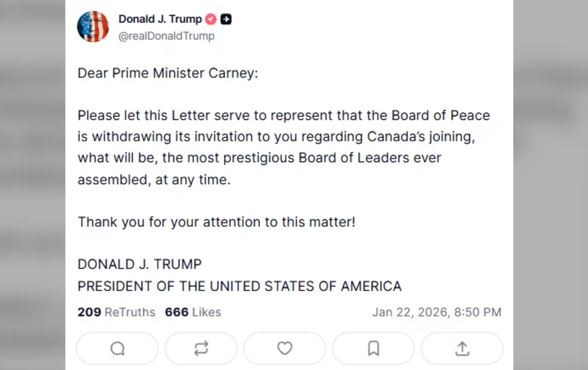Click the "Thank you for your attention" line
The height and width of the screenshot is (370, 588).
[217, 222]
